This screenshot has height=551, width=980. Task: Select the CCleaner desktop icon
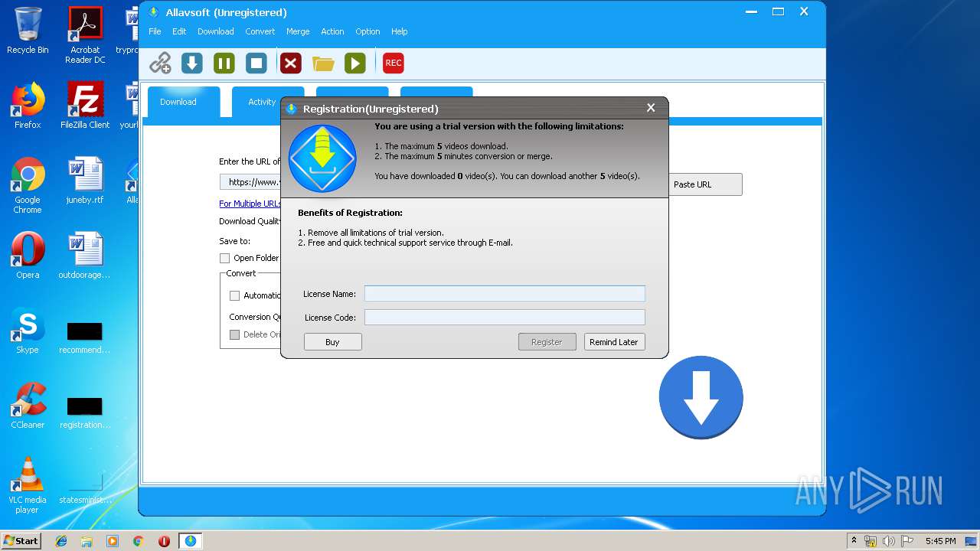pos(28,406)
